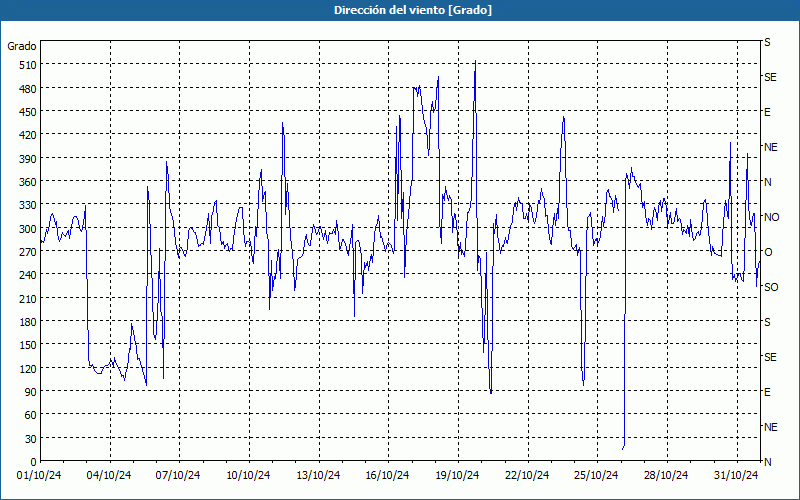Viewport: 800px width, 500px height.
Task: Click the 420 y-axis tick label
Action: coord(27,136)
